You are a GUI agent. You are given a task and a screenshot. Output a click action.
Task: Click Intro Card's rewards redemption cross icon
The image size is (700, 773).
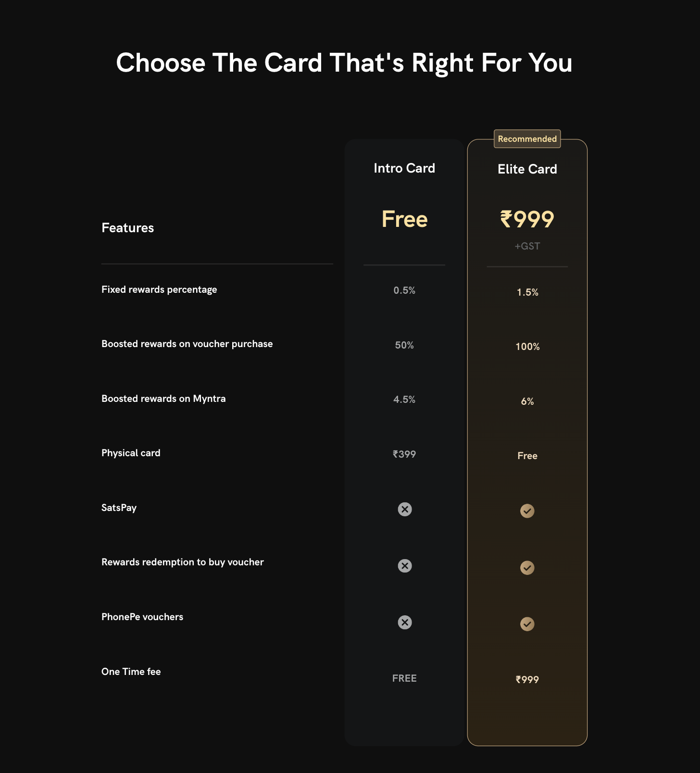(x=405, y=566)
